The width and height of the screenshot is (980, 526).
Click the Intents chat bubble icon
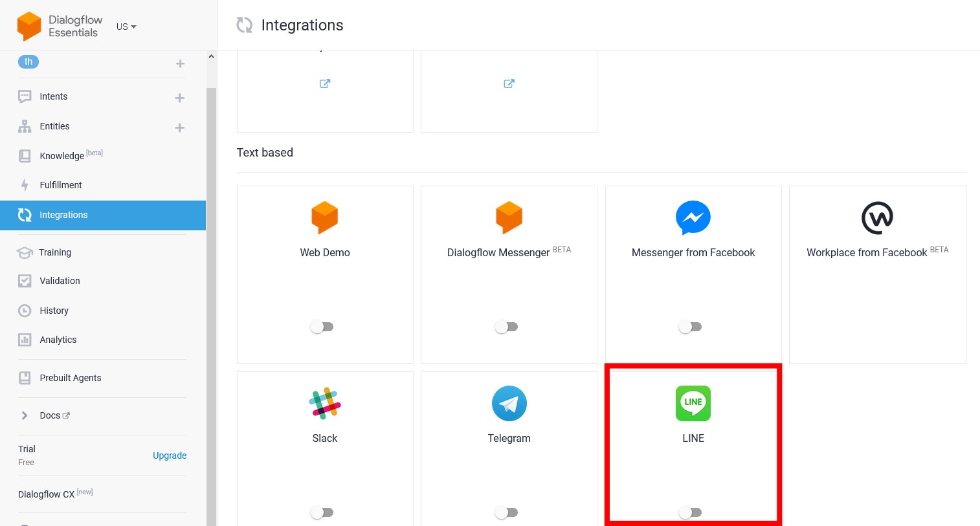tap(25, 96)
